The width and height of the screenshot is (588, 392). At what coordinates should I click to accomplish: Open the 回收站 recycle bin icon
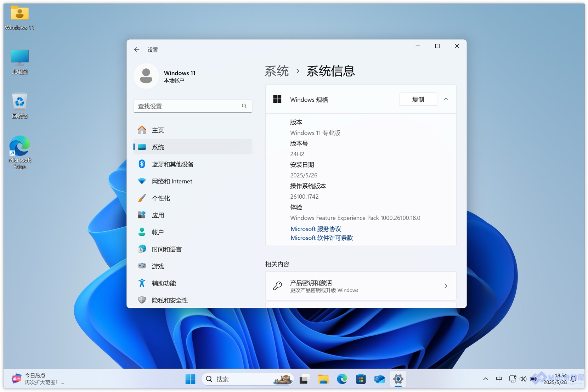click(19, 106)
